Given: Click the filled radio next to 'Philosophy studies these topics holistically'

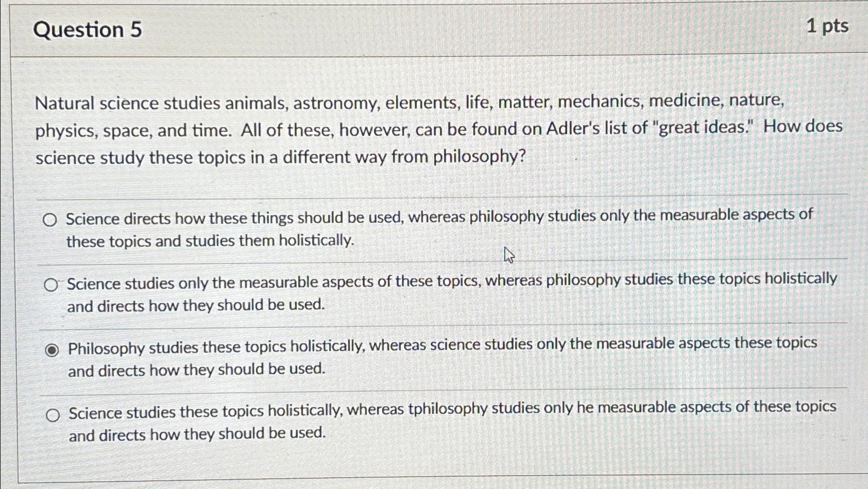Looking at the screenshot, I should point(52,349).
